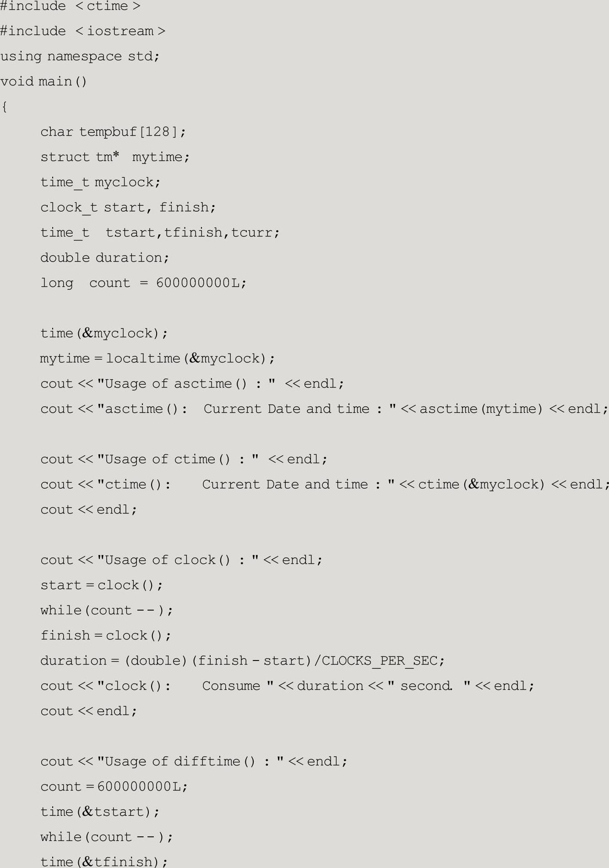Click on void main() declaration
Image resolution: width=609 pixels, height=868 pixels.
click(x=43, y=82)
